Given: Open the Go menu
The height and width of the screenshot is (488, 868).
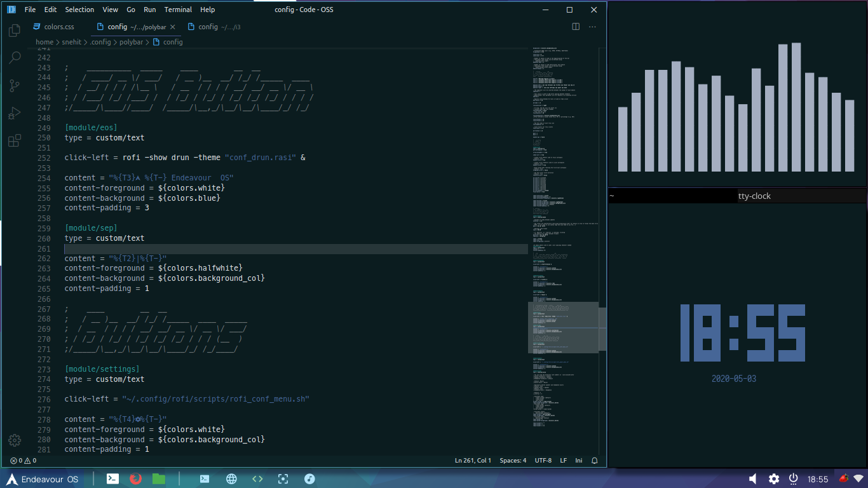Looking at the screenshot, I should [x=131, y=10].
